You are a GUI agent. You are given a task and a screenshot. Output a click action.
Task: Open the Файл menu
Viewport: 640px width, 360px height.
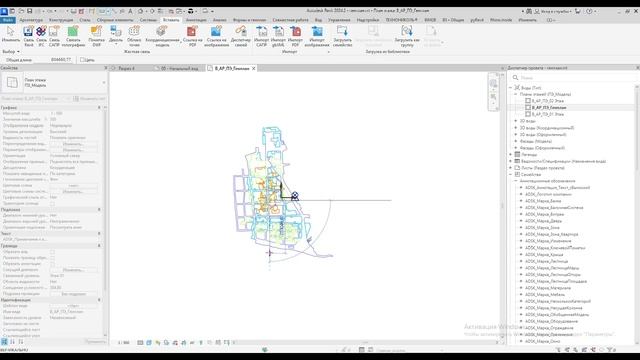pyautogui.click(x=8, y=20)
